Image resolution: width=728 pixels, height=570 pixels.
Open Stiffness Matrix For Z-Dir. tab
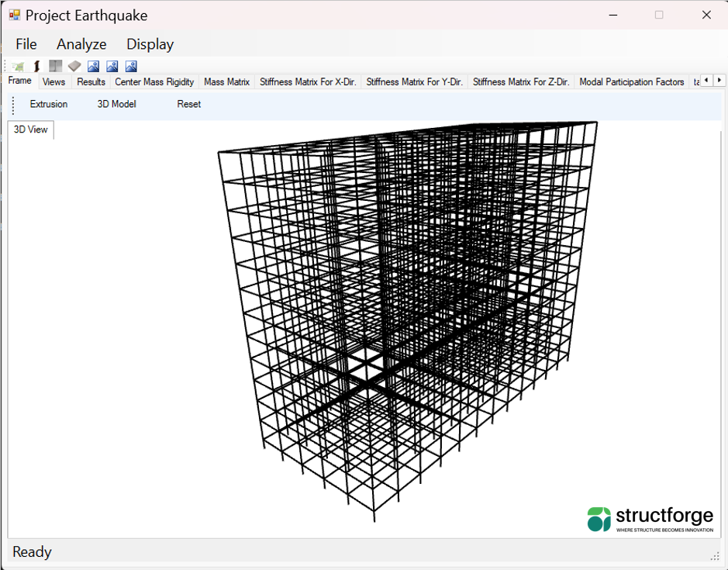click(521, 81)
